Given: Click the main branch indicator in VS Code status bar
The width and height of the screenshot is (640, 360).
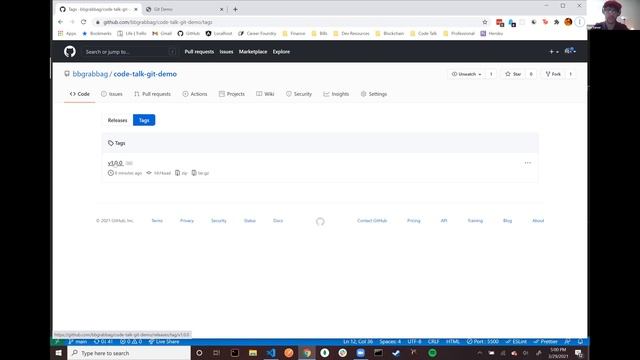Looking at the screenshot, I should coord(78,342).
